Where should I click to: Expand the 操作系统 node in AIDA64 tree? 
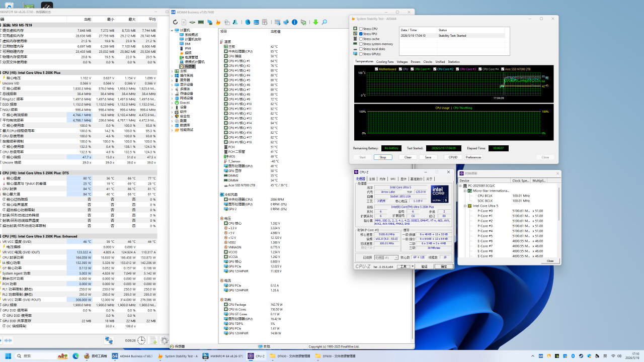172,75
